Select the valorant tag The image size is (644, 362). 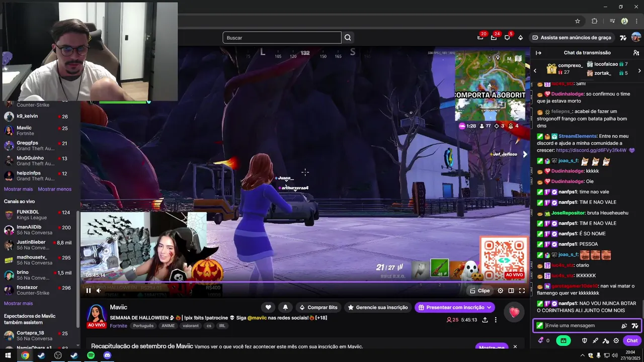[191, 326]
